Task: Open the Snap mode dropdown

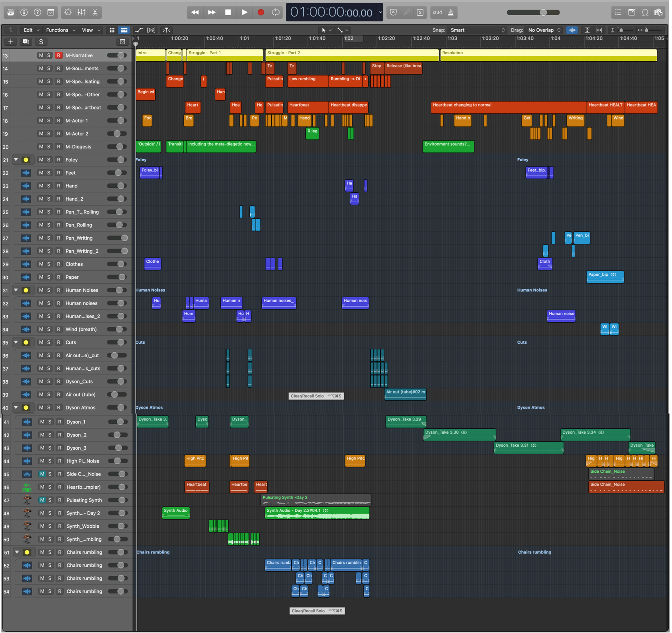Action: (x=477, y=30)
